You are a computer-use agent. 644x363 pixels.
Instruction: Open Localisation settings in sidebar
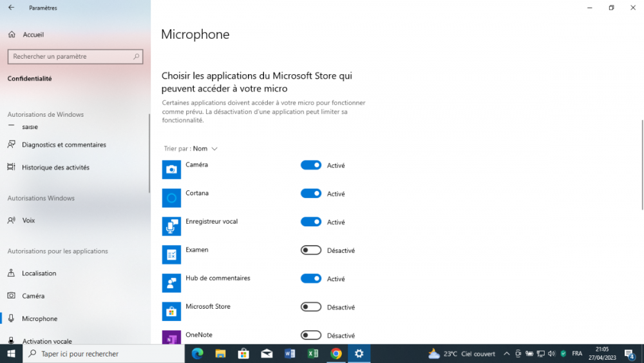39,273
